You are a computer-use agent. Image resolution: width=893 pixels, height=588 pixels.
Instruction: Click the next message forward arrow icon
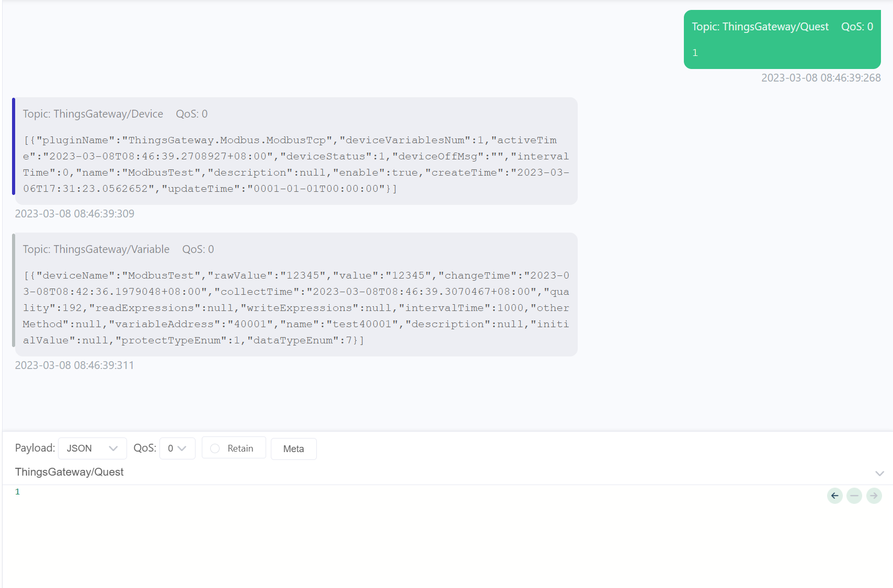pyautogui.click(x=874, y=495)
